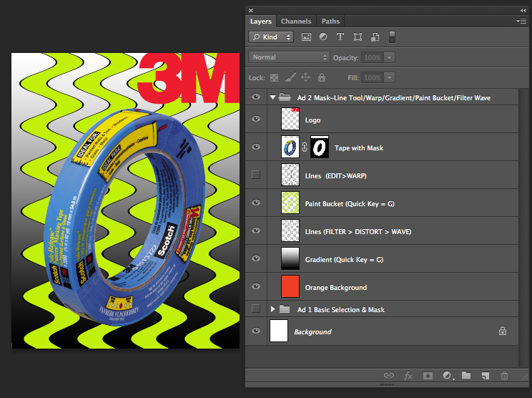
Task: Delete layer trash icon
Action: [x=505, y=376]
